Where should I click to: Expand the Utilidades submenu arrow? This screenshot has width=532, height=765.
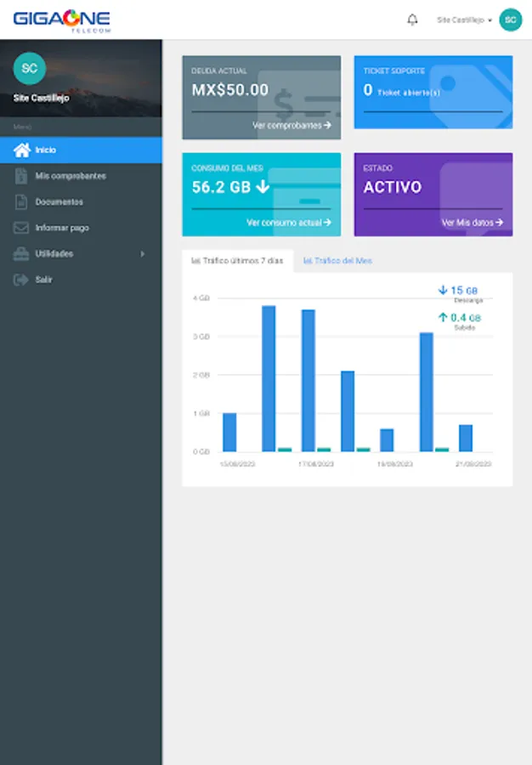(x=143, y=253)
